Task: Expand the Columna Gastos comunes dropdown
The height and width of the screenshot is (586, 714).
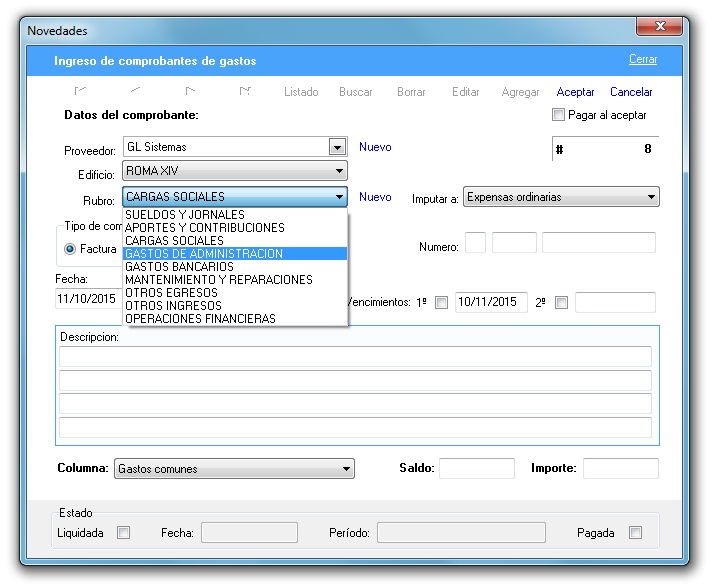Action: [346, 468]
